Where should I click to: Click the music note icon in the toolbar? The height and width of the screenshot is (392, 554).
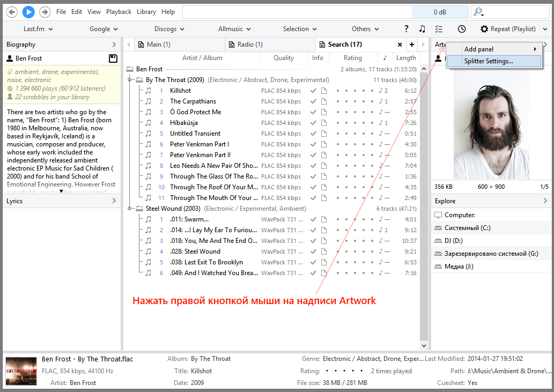(422, 29)
